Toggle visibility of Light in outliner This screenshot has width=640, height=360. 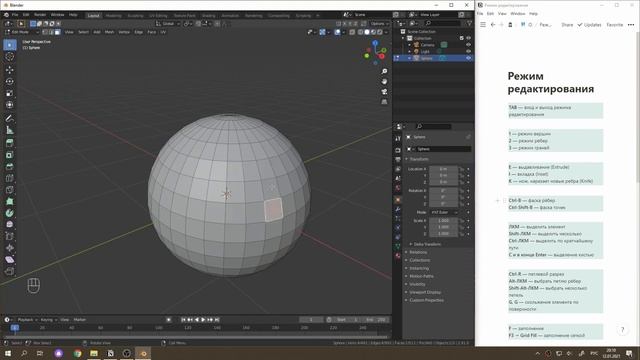(469, 51)
